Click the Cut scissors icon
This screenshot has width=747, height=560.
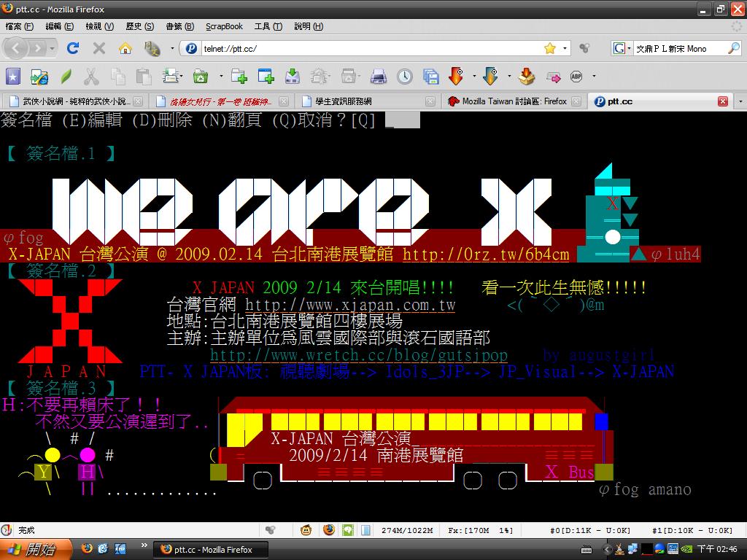pyautogui.click(x=91, y=76)
